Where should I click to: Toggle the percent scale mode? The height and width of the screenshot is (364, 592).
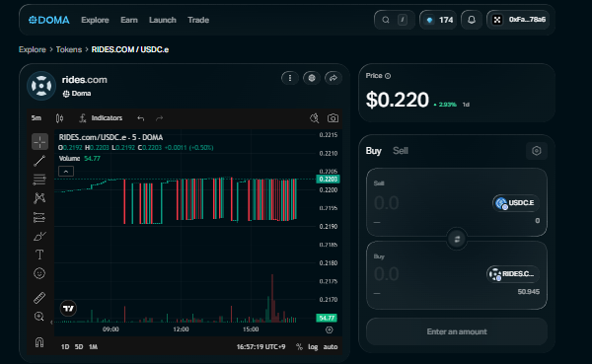tap(299, 346)
